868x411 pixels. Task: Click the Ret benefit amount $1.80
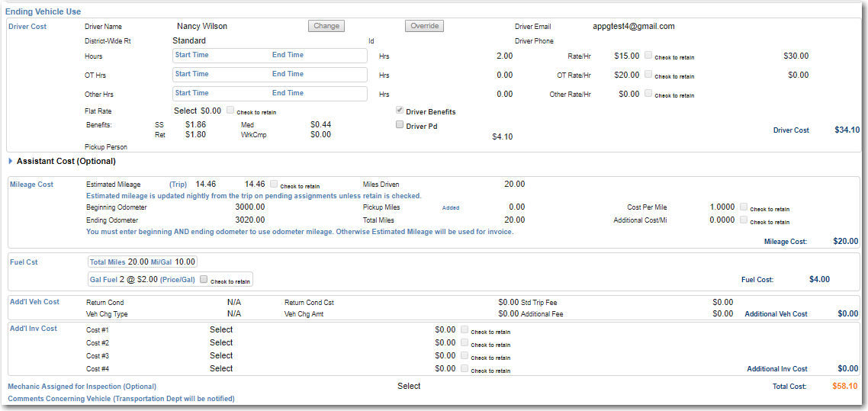195,134
